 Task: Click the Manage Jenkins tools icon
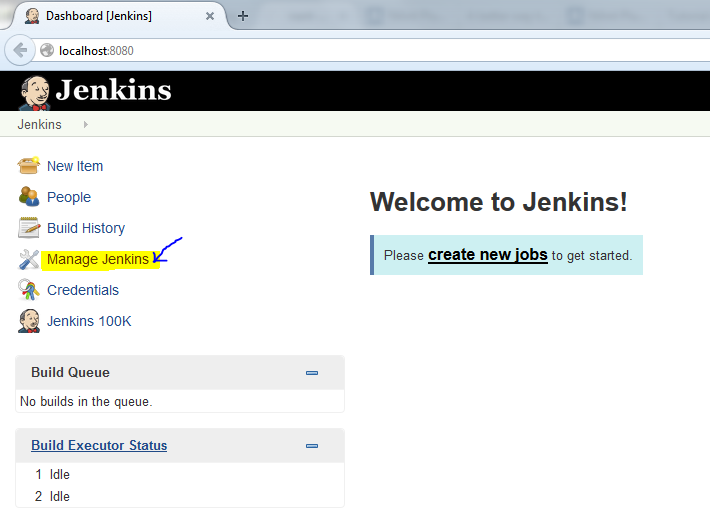click(x=29, y=259)
